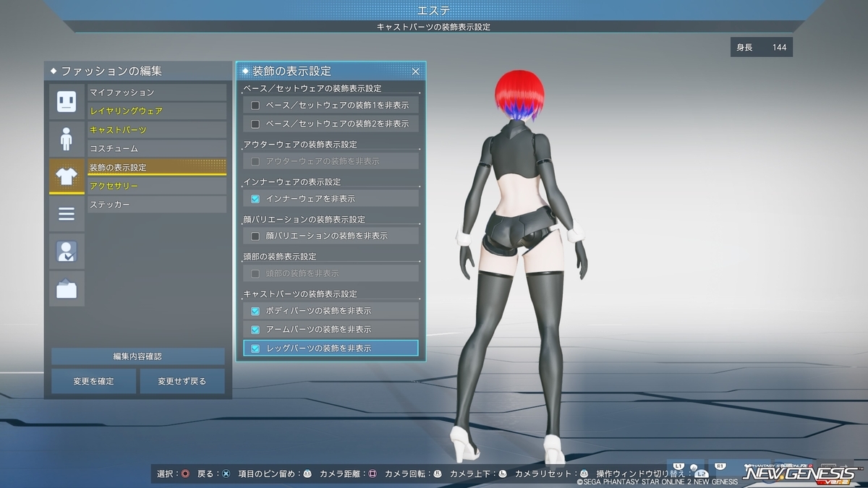This screenshot has height=488, width=868.
Task: Click the circle button icon next to 選択
Action: pos(186,474)
